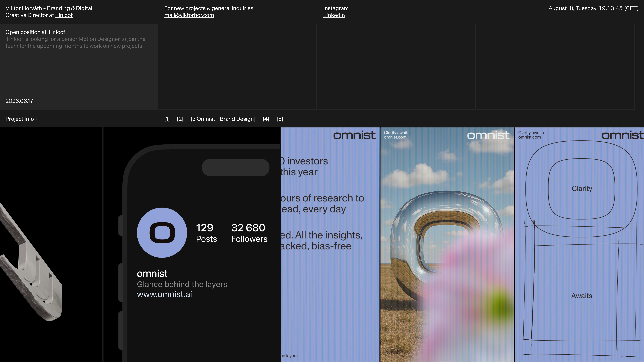Expand Project Info +
Image resolution: width=644 pixels, height=362 pixels.
point(22,119)
